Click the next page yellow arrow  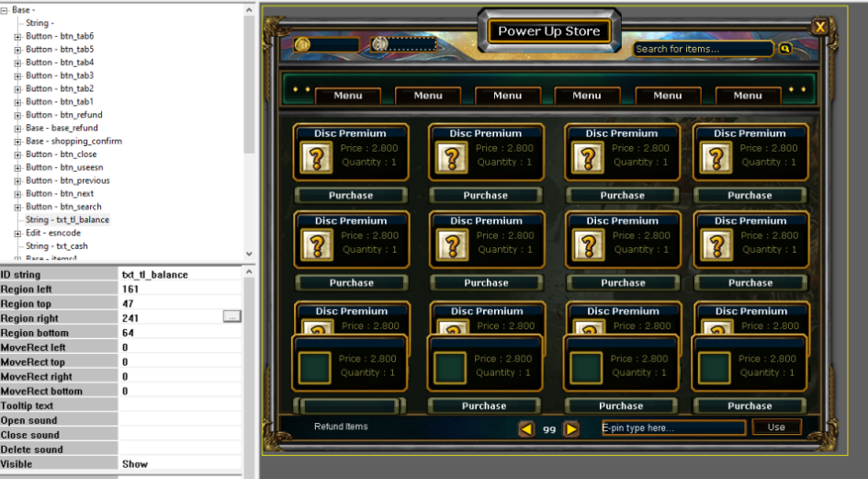pyautogui.click(x=570, y=428)
